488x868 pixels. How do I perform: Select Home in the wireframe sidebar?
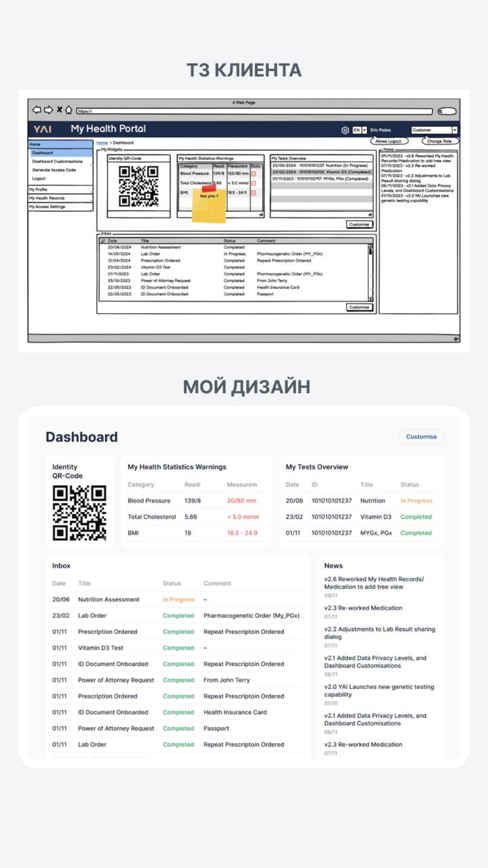(x=60, y=144)
